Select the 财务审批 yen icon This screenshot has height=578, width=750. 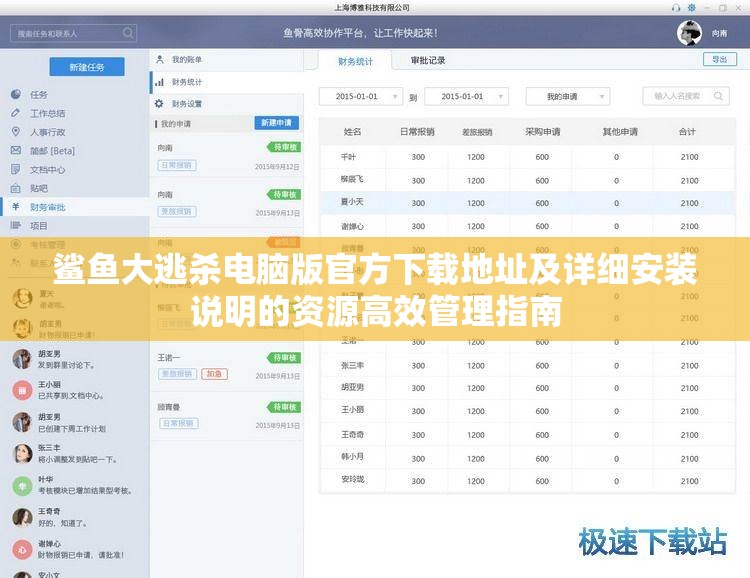16,207
